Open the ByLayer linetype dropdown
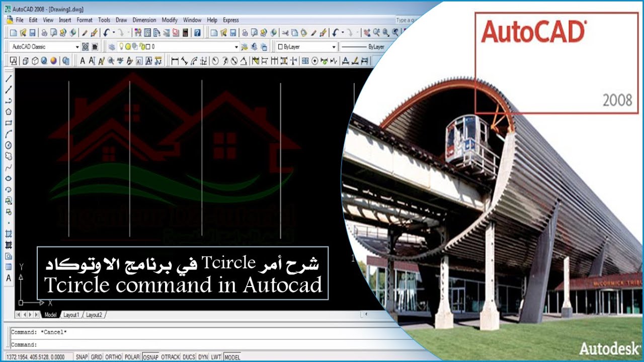 pos(364,47)
